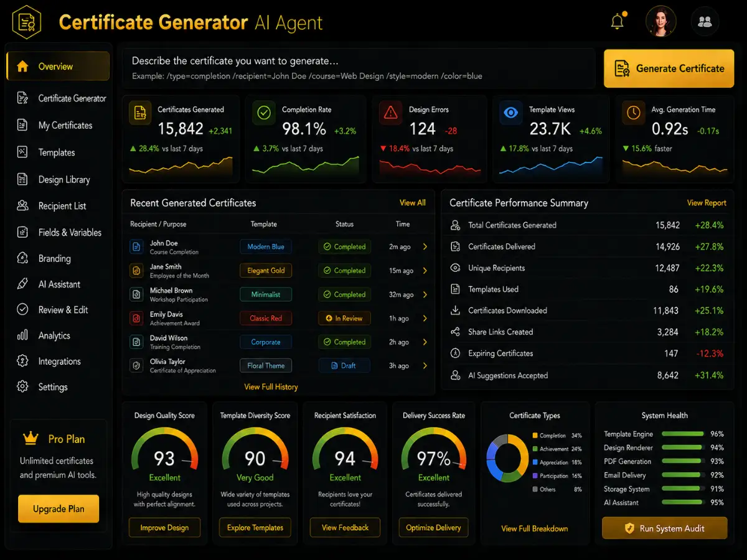Click the Certificate Types donut chart

pyautogui.click(x=507, y=458)
